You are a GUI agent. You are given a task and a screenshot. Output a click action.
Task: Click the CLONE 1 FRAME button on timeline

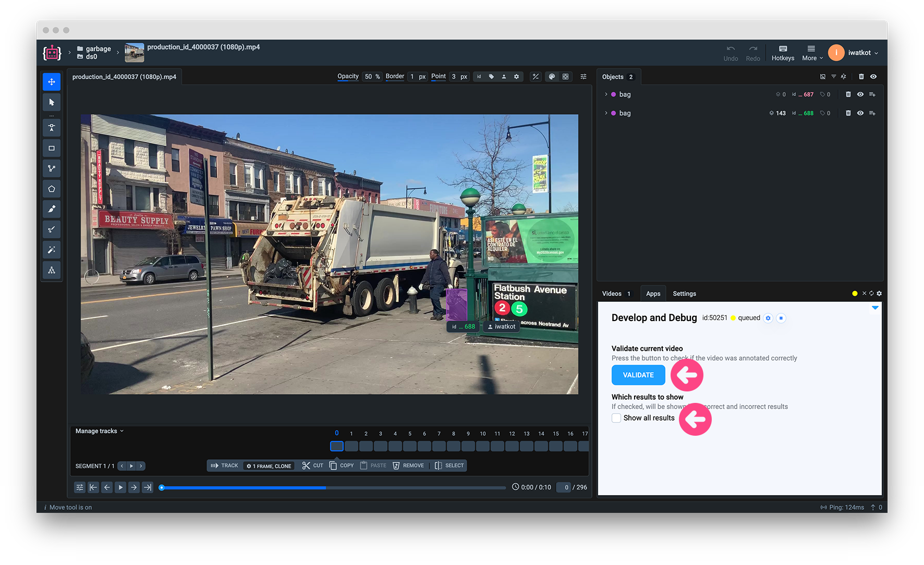269,465
